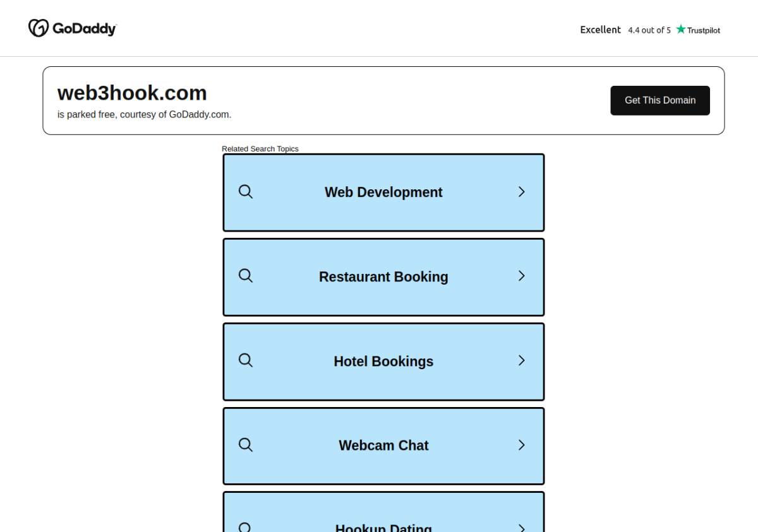Screen dimensions: 758x532
Task: Click magnifier icon beside Web Development
Action: (x=246, y=192)
